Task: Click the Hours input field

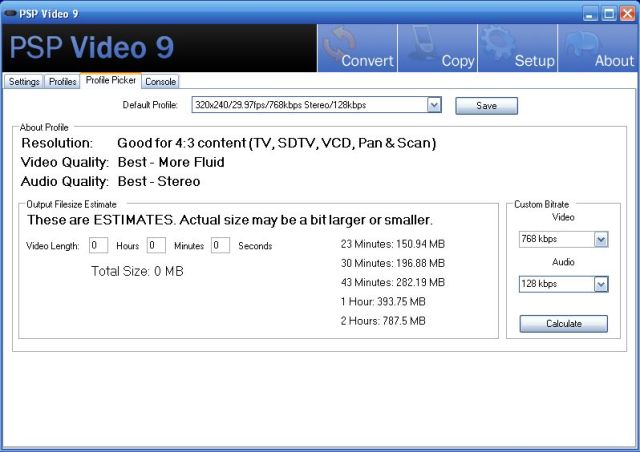Action: (98, 246)
